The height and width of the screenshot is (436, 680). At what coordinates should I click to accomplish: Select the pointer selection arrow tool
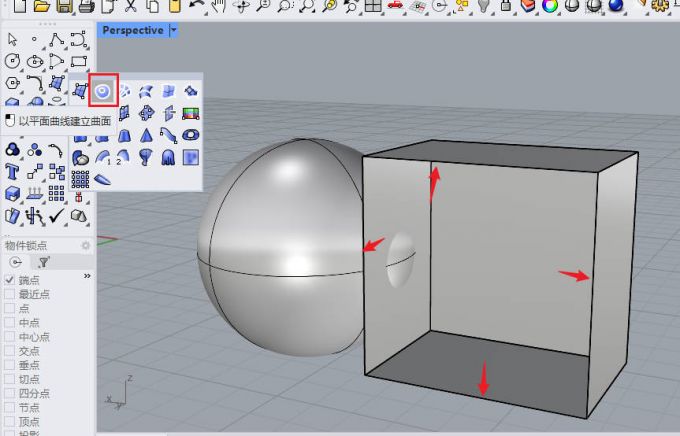click(x=12, y=40)
